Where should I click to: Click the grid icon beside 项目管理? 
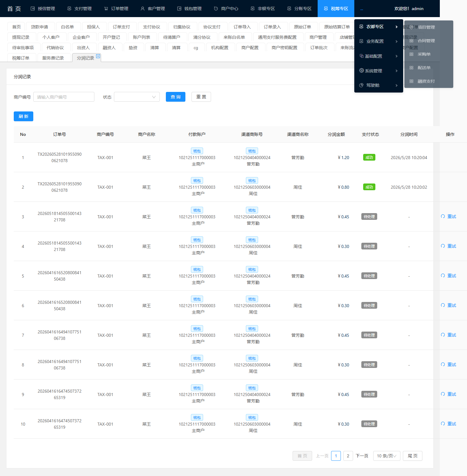click(x=411, y=27)
